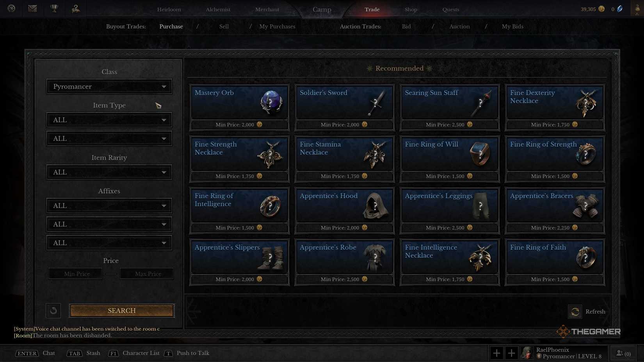Open the settings wheel icon at top left
644x362 pixels.
click(11, 8)
